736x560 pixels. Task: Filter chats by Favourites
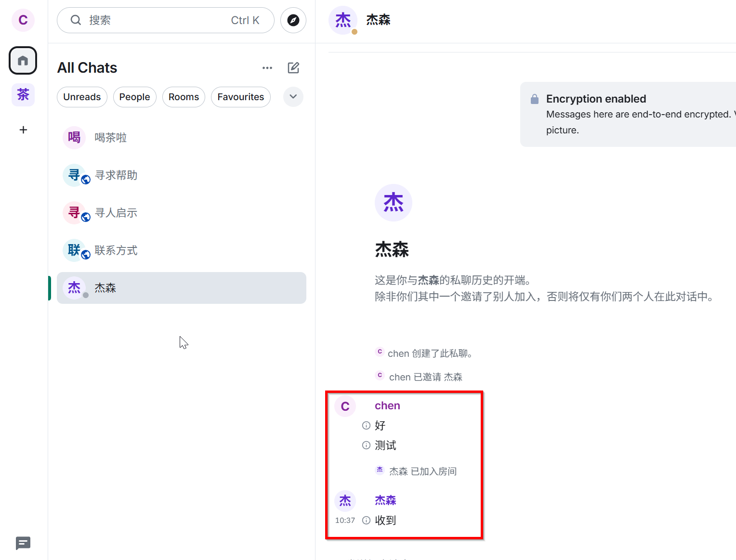point(241,97)
